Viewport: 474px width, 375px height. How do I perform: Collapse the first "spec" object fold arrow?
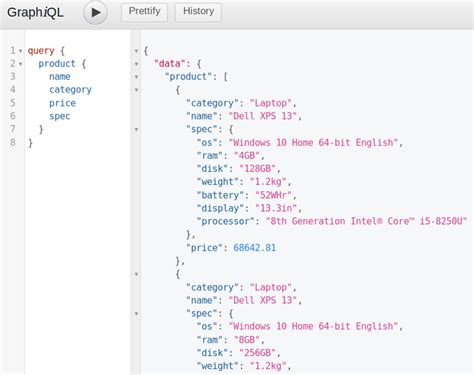coord(136,130)
